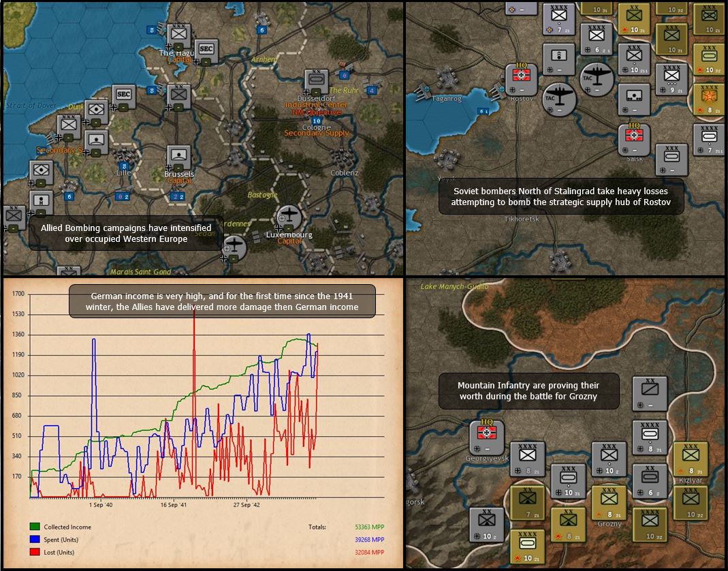Click the '1700' y-axis value
Image resolution: width=728 pixels, height=571 pixels.
pyautogui.click(x=18, y=294)
